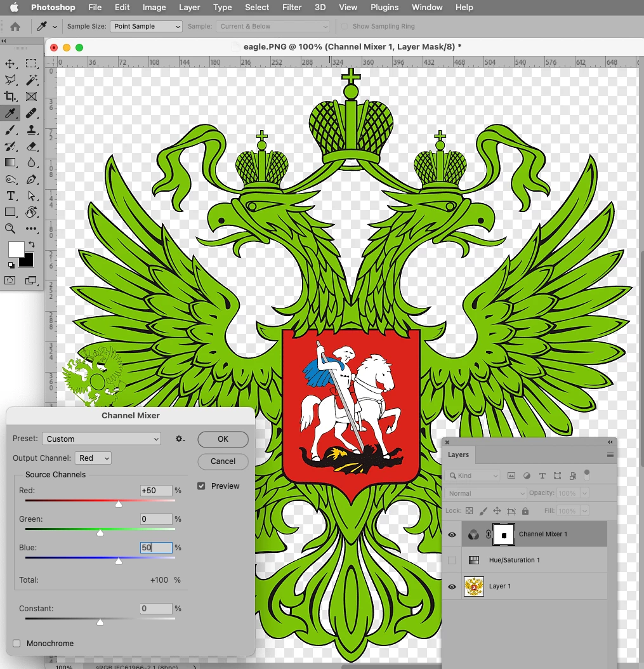Hide the Channel Mixer 1 layer
Image resolution: width=644 pixels, height=669 pixels.
(452, 534)
